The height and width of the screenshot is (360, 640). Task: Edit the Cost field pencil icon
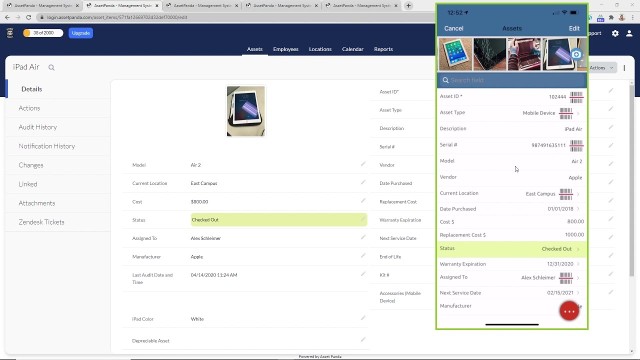click(x=363, y=201)
